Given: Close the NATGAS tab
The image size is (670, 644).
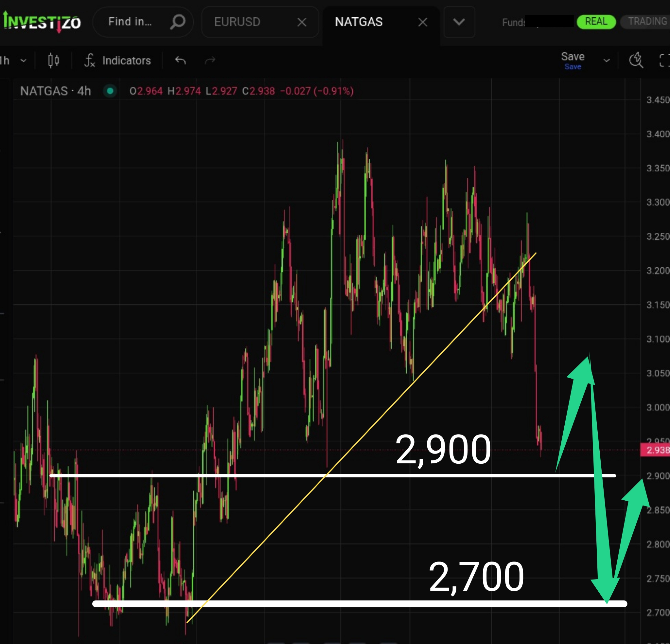Looking at the screenshot, I should coord(422,22).
